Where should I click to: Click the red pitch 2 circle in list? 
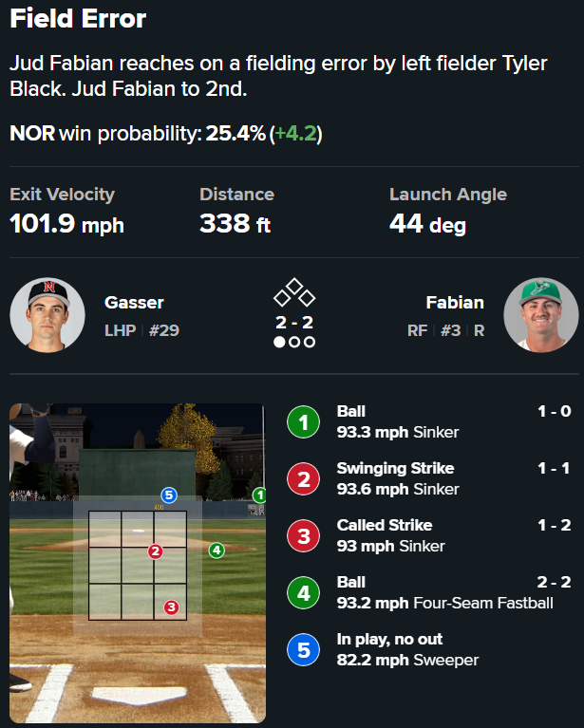(303, 478)
